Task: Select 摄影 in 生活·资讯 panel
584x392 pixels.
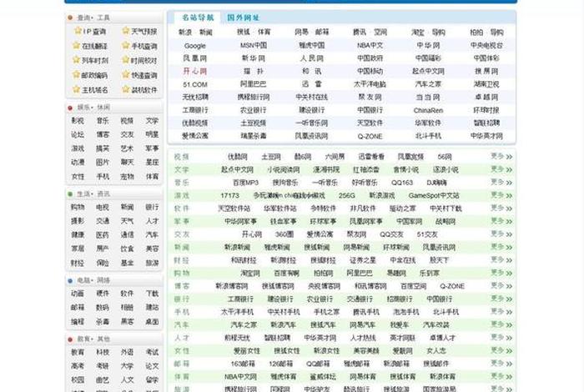Action: pyautogui.click(x=78, y=221)
